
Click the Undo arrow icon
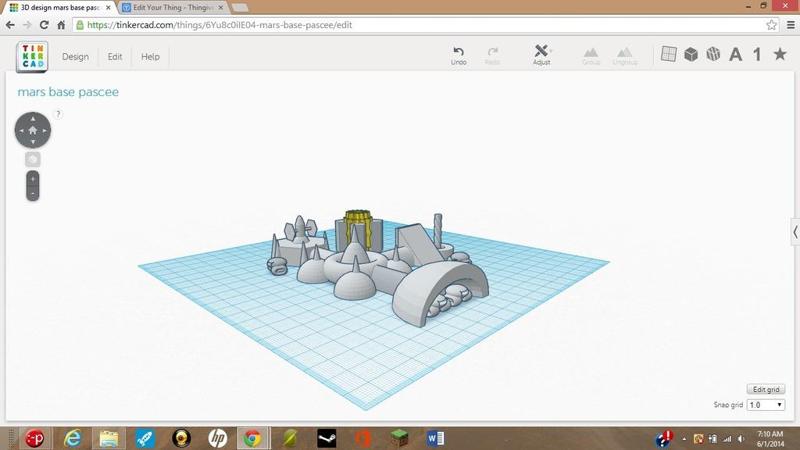(x=458, y=52)
